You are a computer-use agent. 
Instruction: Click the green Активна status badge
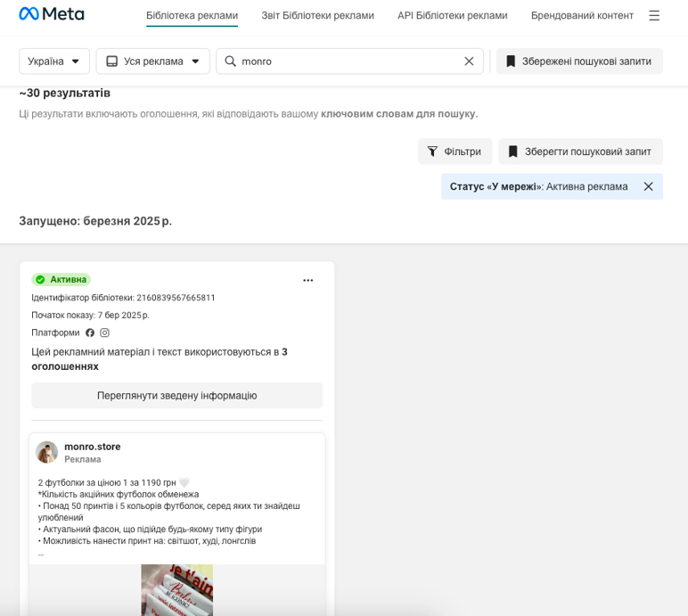coord(61,280)
